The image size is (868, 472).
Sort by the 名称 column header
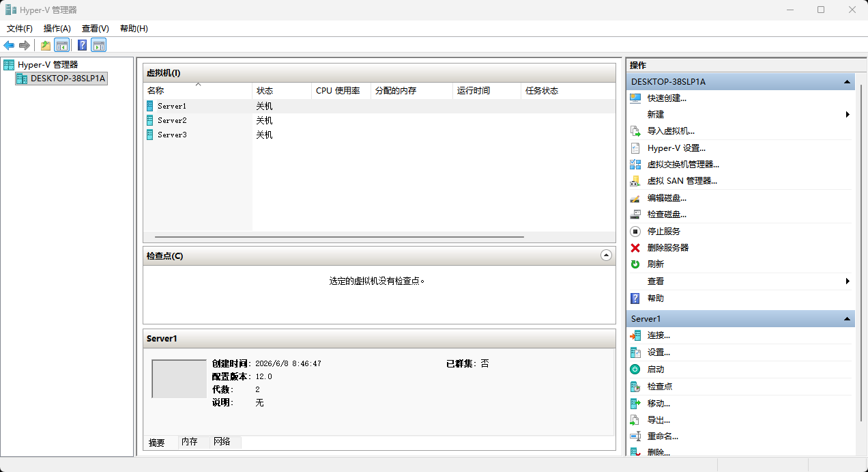click(198, 91)
